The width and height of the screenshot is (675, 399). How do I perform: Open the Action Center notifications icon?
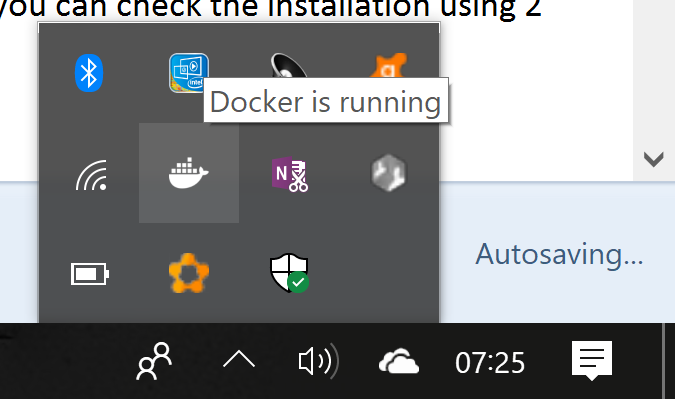592,361
